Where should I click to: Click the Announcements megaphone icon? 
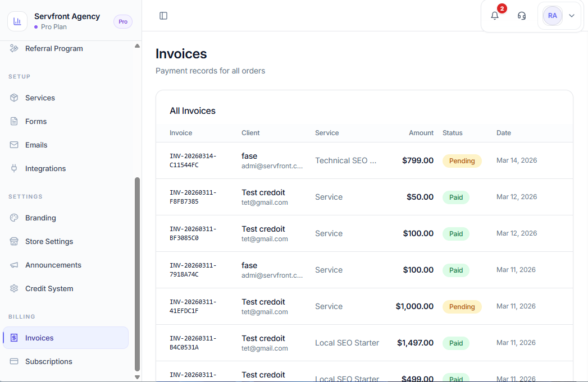(x=14, y=265)
